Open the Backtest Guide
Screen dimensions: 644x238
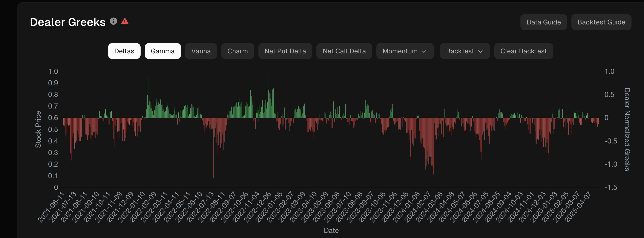coord(601,22)
